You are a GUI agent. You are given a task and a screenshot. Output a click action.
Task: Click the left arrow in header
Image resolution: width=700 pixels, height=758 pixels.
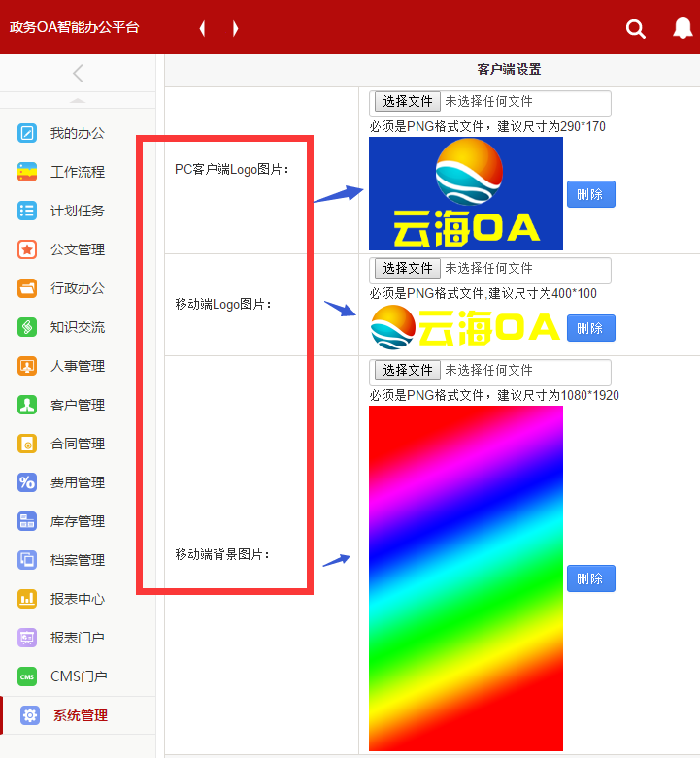[203, 28]
